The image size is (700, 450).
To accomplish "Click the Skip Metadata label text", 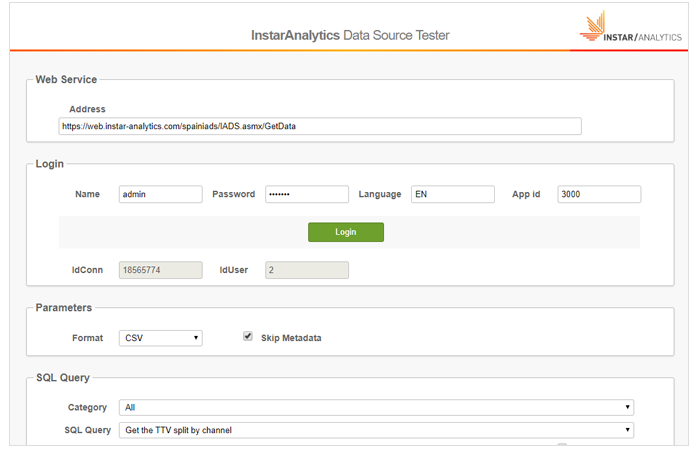I will [291, 338].
